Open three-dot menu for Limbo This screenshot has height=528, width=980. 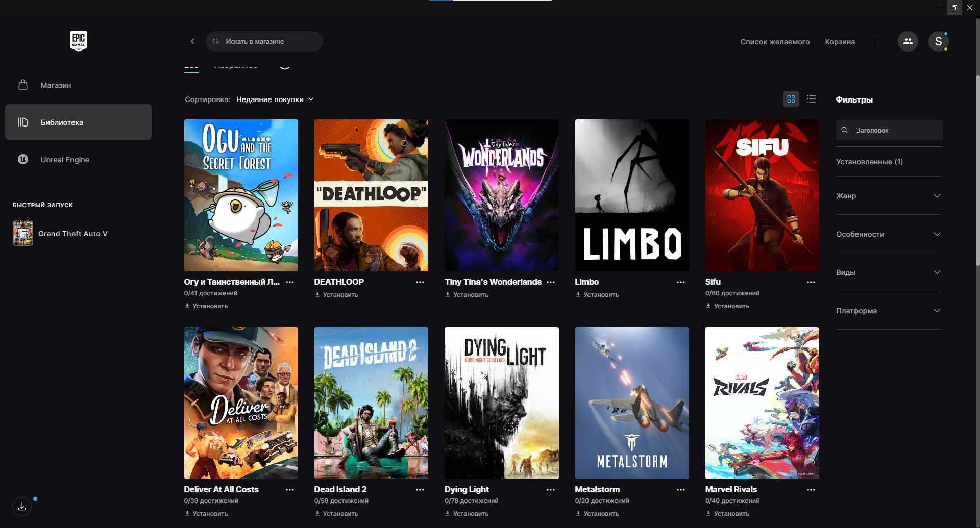pyautogui.click(x=681, y=282)
